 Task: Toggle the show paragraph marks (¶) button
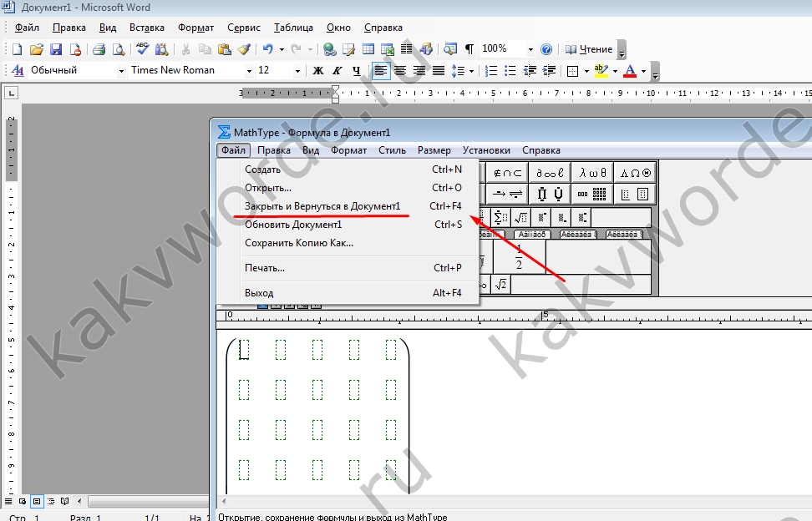(469, 49)
